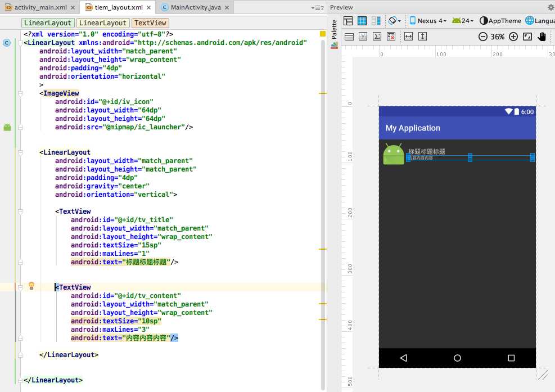Click the android:maxLines="3" attribute

pyautogui.click(x=110, y=330)
